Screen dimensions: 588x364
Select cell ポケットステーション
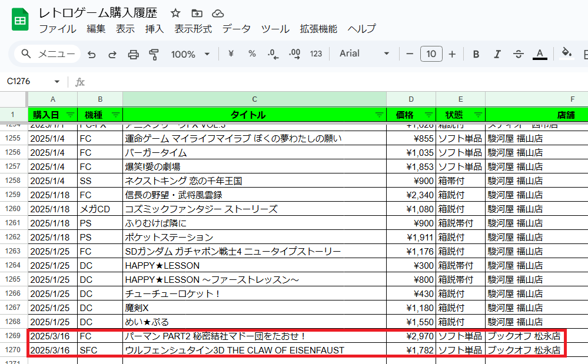pyautogui.click(x=255, y=238)
